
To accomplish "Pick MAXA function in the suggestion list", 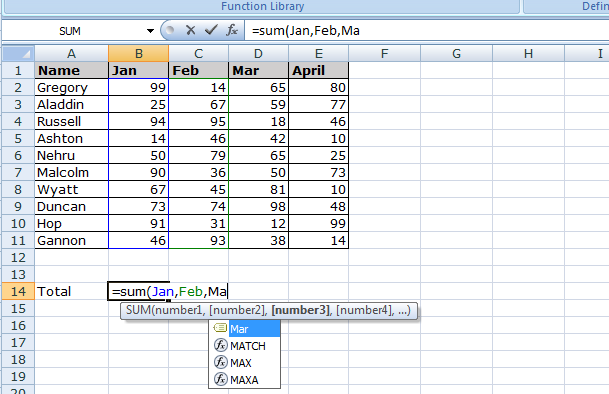I will pos(244,380).
